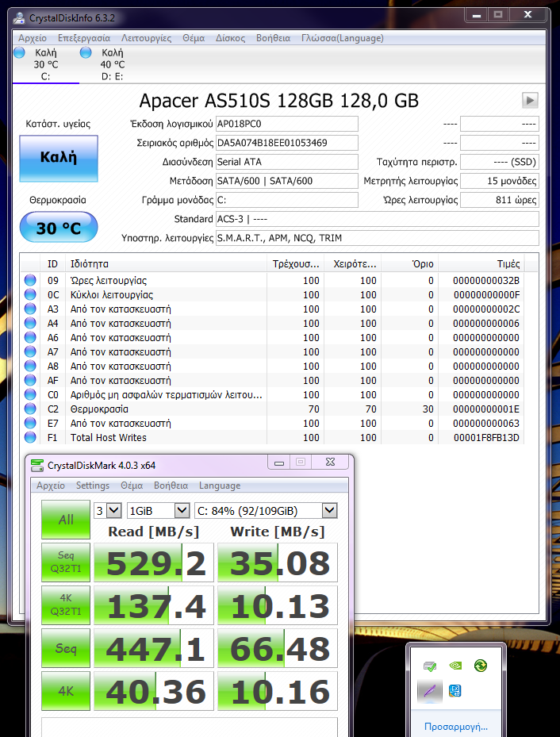Screen dimensions: 560x737
Task: Click the blue Intel graphics tray icon
Action: (455, 692)
